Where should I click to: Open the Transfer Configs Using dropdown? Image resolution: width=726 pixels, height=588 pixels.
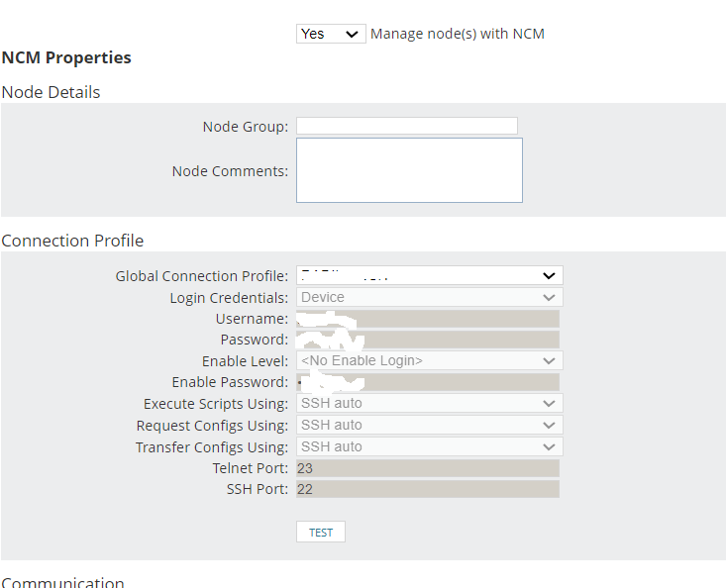click(x=429, y=447)
